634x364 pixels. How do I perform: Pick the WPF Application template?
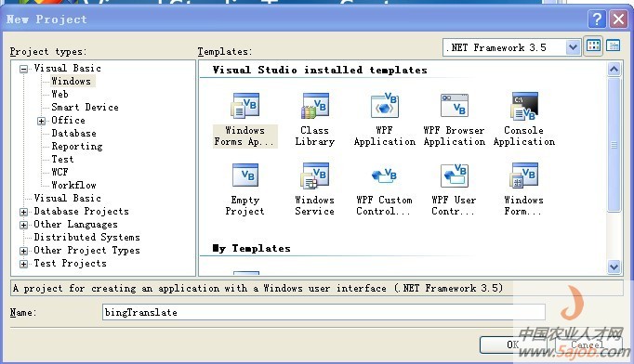385,120
